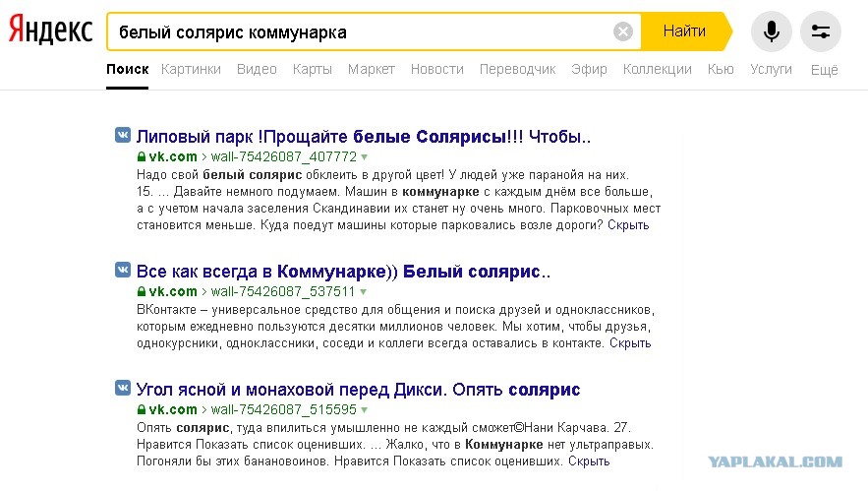This screenshot has width=868, height=491.
Task: Click lock icon of wall-75426087_537511 result
Action: [142, 291]
